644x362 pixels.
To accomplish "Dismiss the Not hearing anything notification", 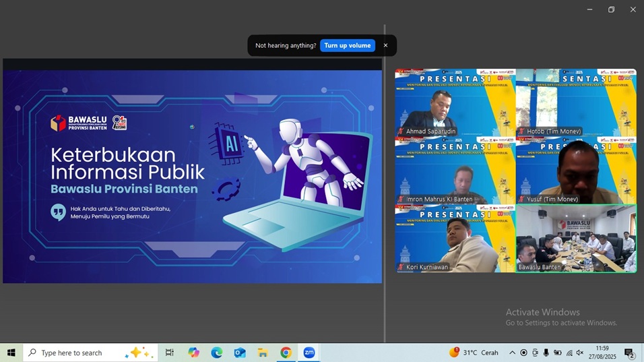I will [385, 45].
